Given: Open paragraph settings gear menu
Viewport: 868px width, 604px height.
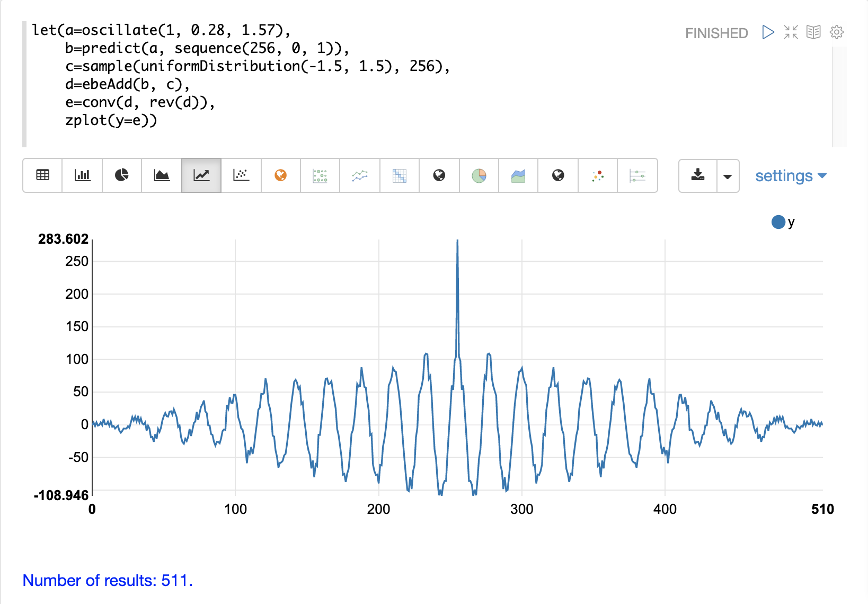Looking at the screenshot, I should (836, 32).
